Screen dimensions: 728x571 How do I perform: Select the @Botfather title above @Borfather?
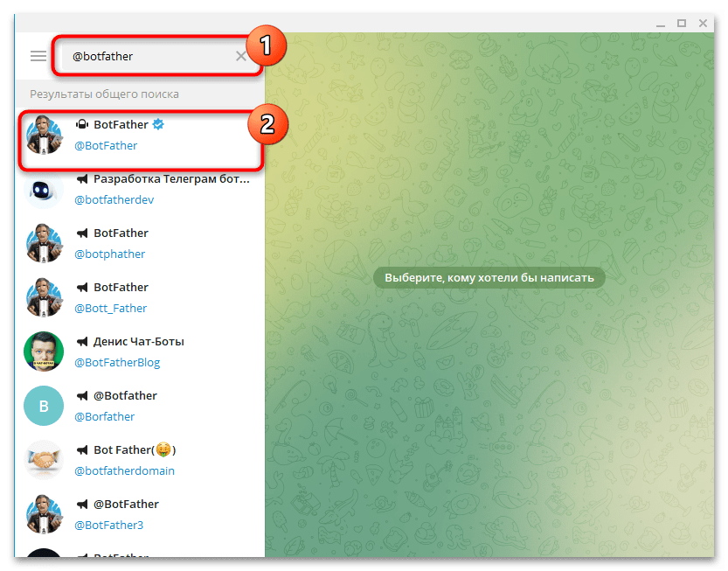tap(125, 395)
